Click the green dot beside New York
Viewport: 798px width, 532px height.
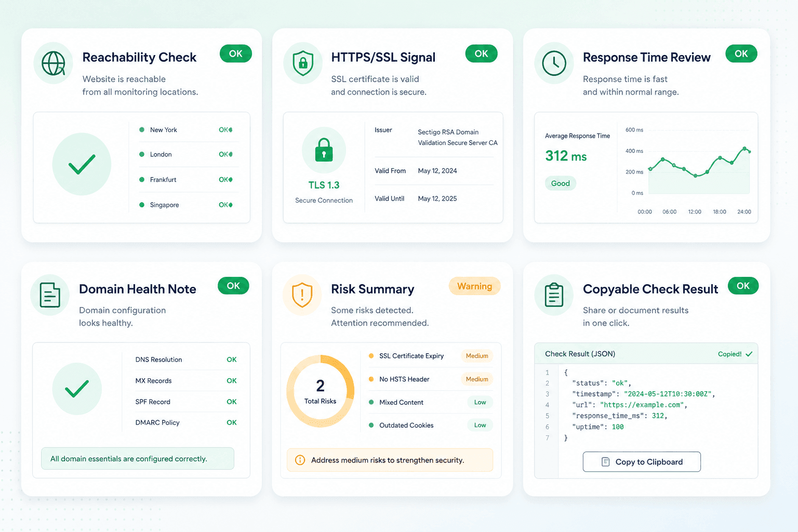[x=141, y=130]
